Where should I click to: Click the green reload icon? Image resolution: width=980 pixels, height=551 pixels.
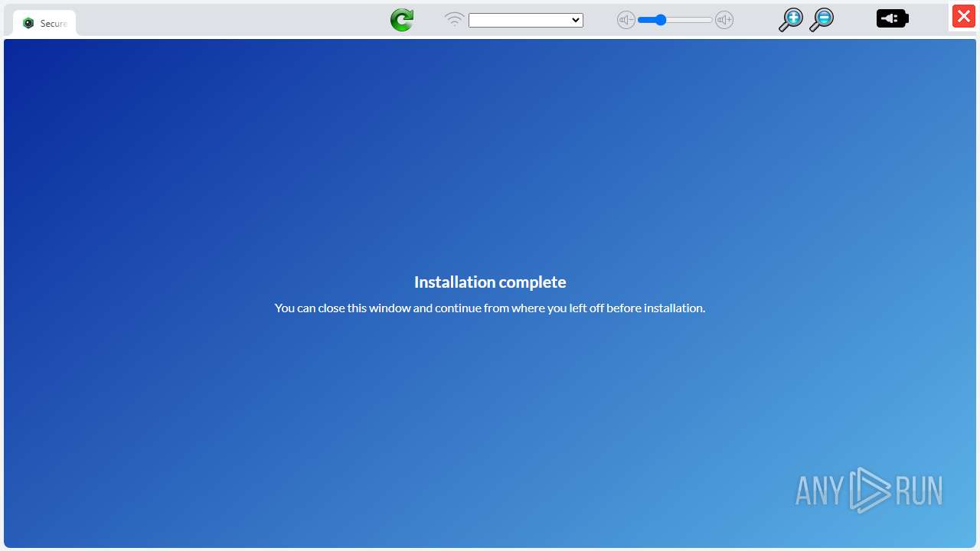pos(402,20)
